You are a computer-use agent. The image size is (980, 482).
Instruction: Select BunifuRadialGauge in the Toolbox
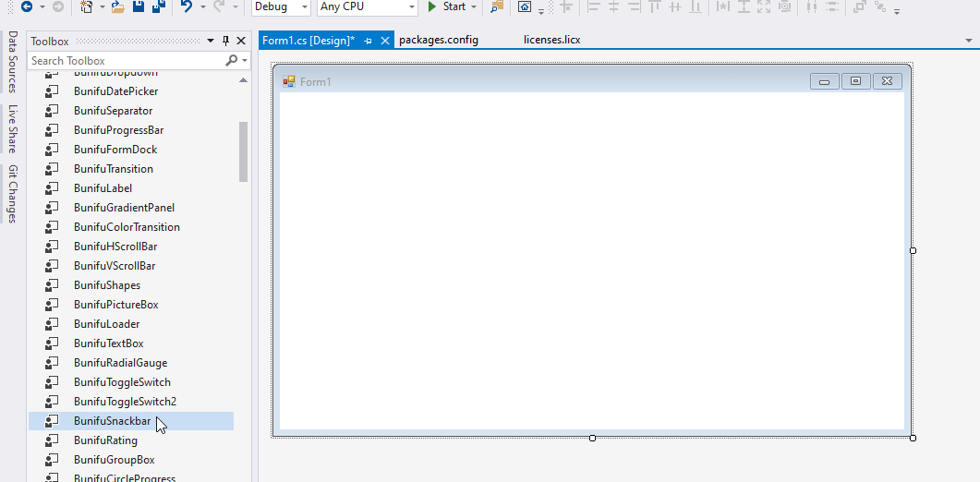(131, 363)
